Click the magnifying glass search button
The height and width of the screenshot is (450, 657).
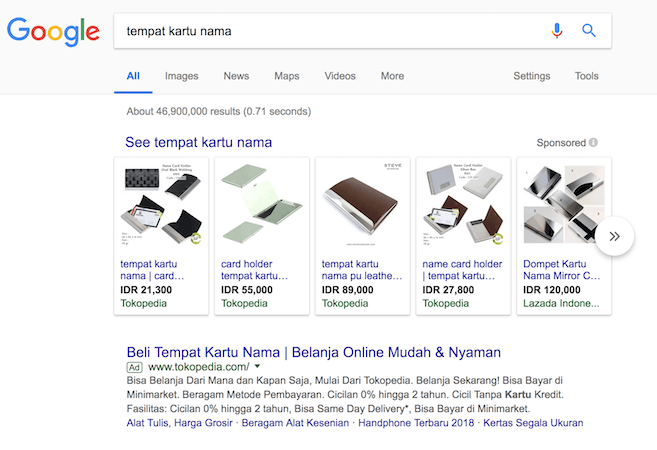[x=589, y=31]
